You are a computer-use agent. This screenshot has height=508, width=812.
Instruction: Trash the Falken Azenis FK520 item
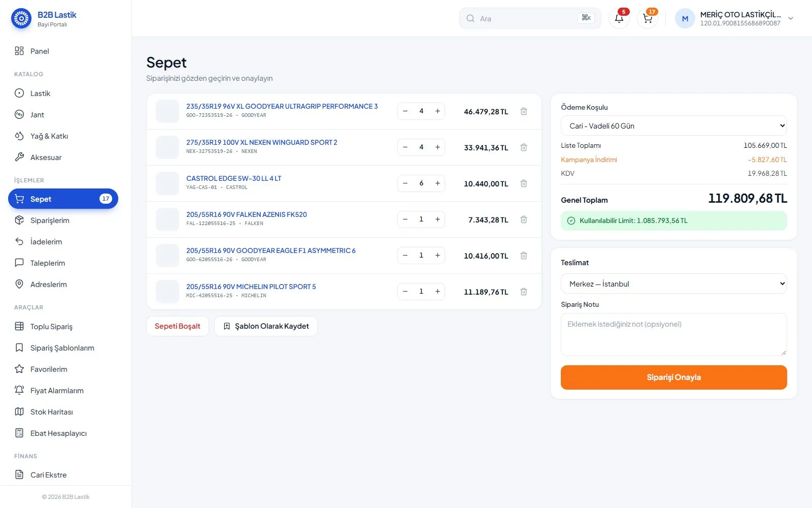524,219
